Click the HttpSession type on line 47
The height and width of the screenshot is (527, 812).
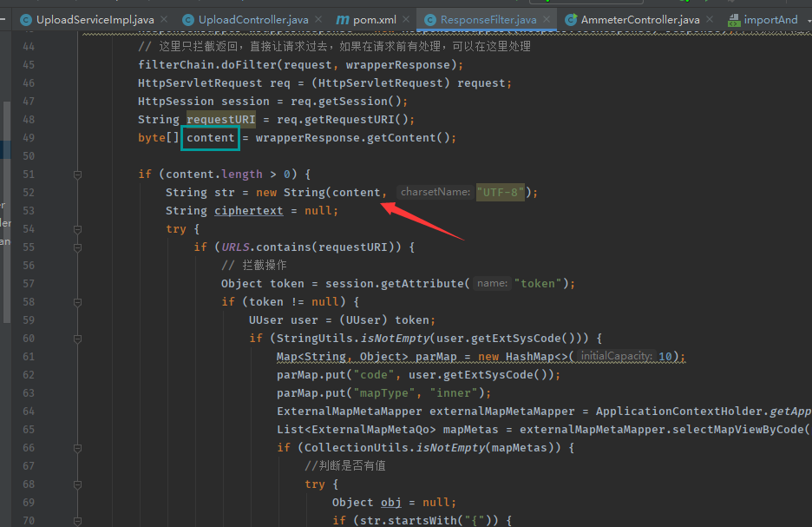coord(175,102)
